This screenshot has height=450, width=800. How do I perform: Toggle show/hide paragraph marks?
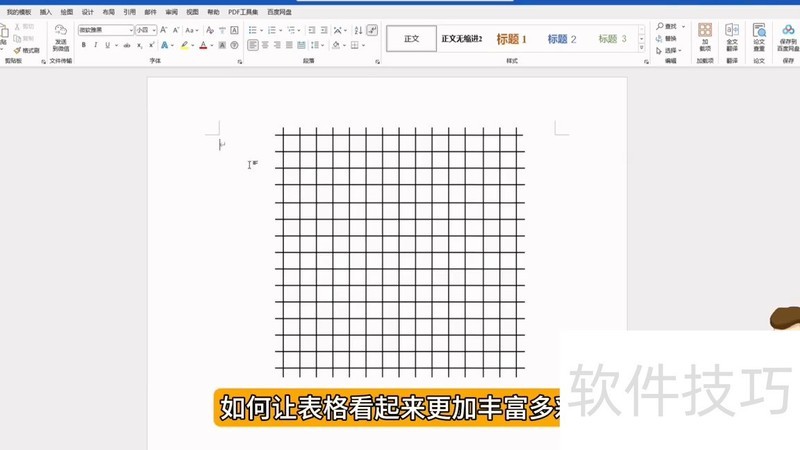tap(372, 30)
